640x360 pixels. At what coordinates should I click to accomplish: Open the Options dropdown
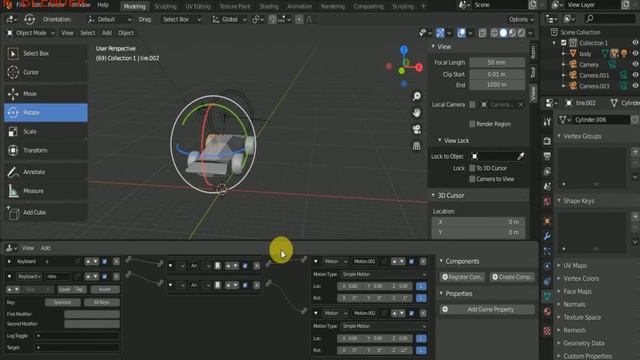tap(521, 19)
